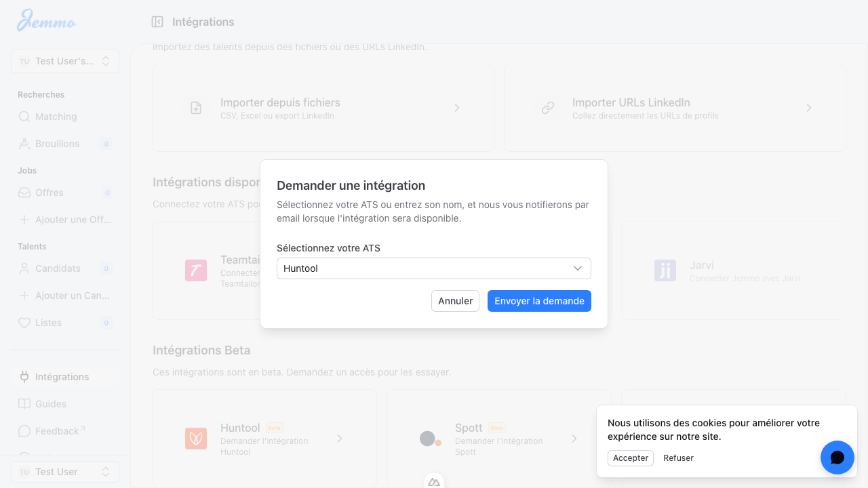Click the Listes heart icon
This screenshot has width=868, height=488.
[x=23, y=323]
